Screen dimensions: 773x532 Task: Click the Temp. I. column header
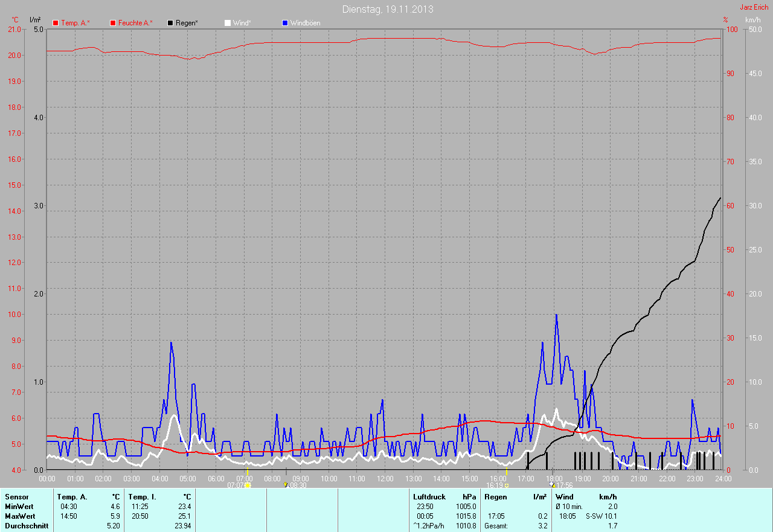pos(143,496)
